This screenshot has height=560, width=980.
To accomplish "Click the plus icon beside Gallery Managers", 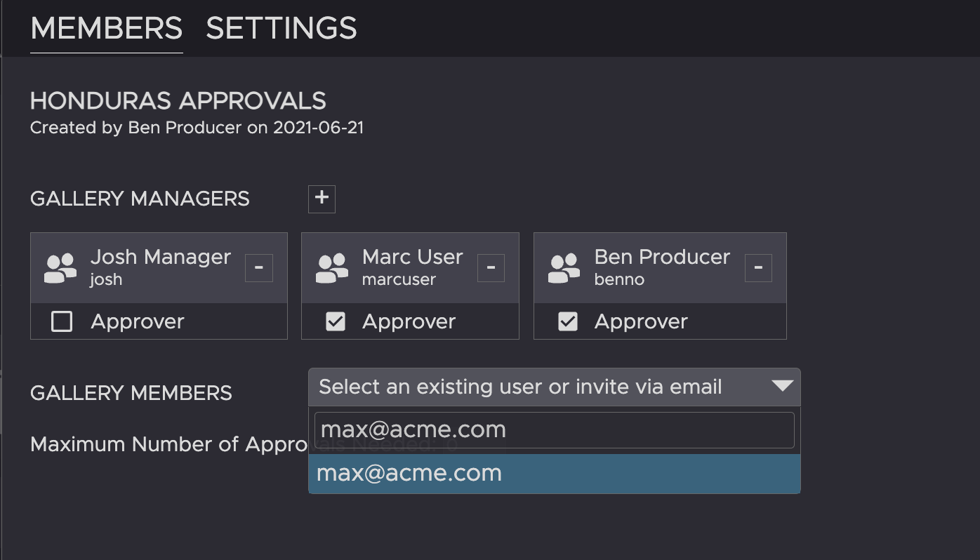I will [322, 199].
